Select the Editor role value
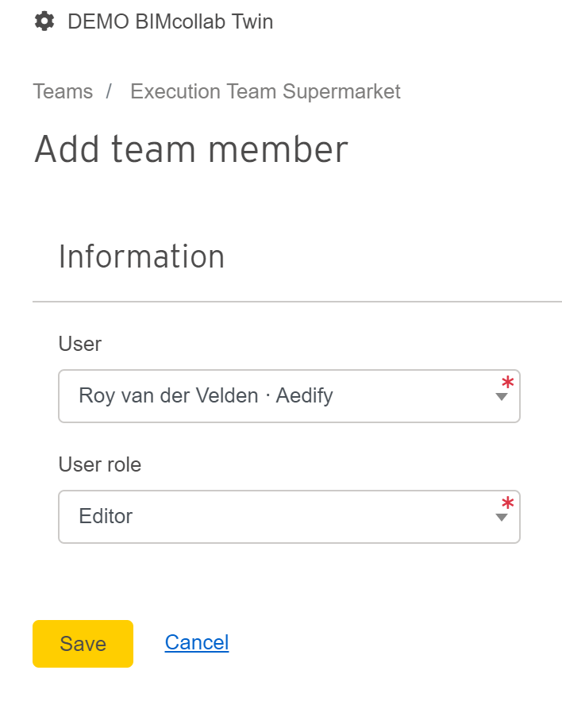Image resolution: width=562 pixels, height=728 pixels. [x=106, y=516]
